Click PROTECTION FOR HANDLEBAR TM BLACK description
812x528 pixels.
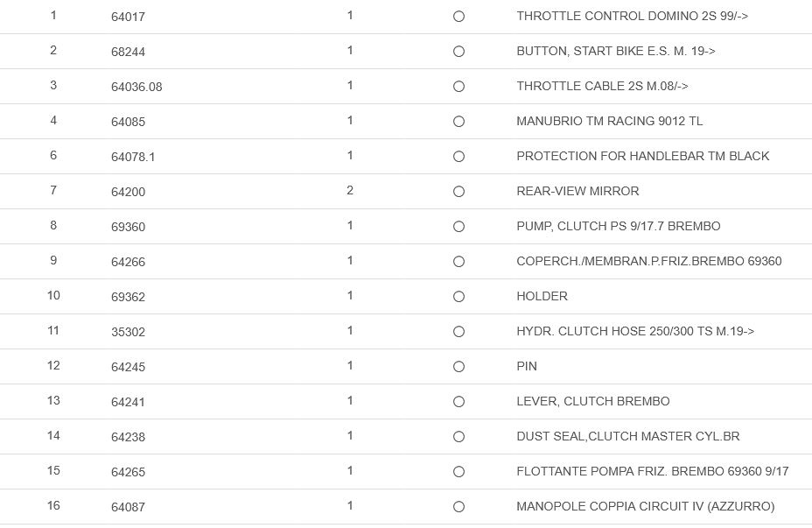[x=642, y=156]
